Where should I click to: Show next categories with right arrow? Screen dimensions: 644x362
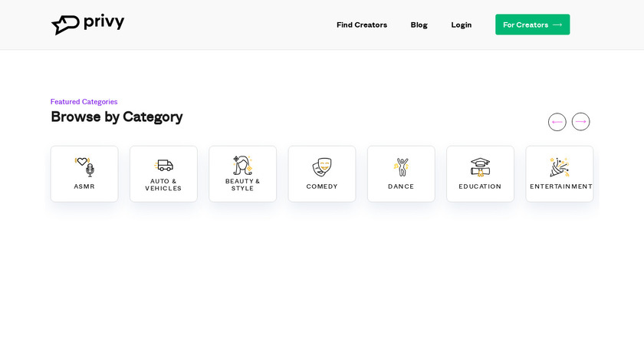pos(581,122)
